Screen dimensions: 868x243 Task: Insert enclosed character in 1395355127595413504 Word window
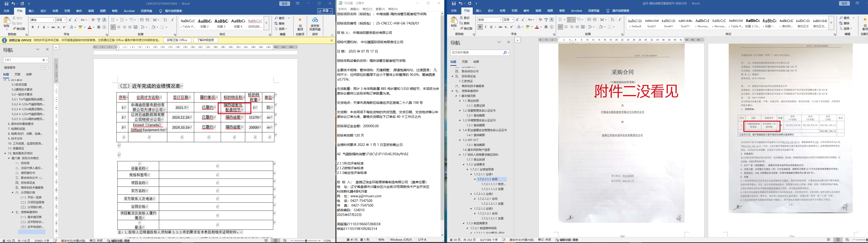click(105, 27)
